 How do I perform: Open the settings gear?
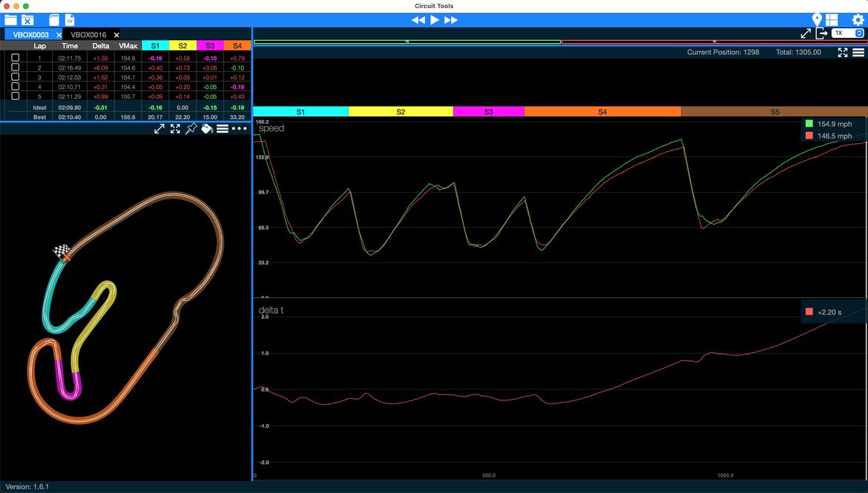858,20
